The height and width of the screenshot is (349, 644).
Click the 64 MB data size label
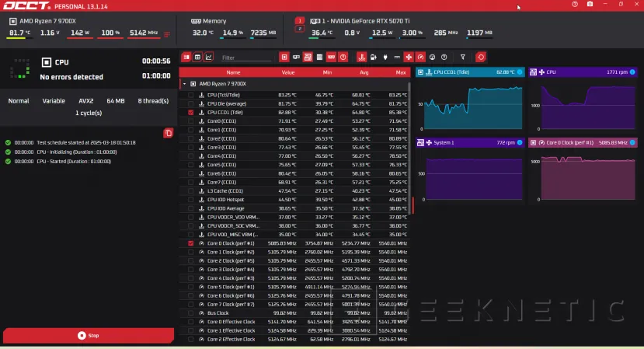(116, 101)
